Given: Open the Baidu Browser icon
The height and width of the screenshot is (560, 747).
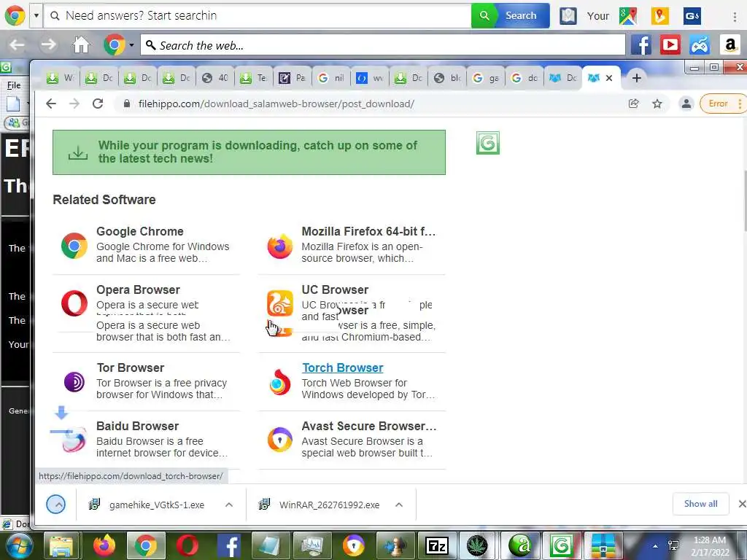Looking at the screenshot, I should pos(74,440).
